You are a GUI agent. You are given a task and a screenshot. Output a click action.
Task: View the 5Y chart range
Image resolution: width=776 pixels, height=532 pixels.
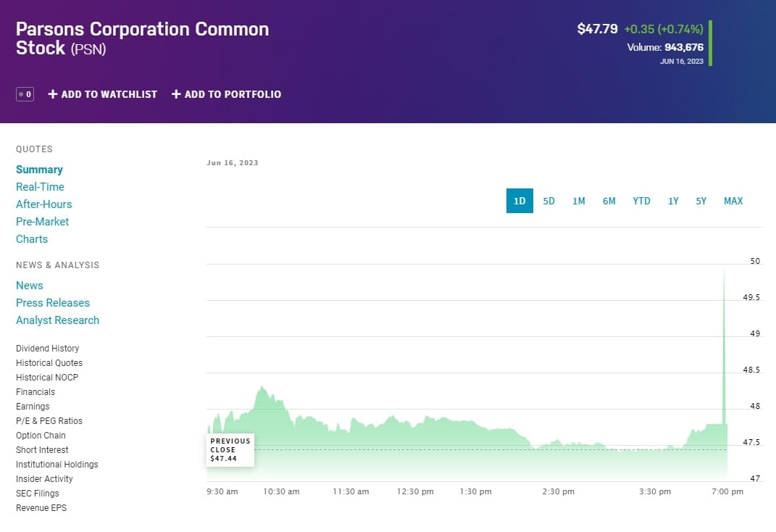click(x=701, y=201)
